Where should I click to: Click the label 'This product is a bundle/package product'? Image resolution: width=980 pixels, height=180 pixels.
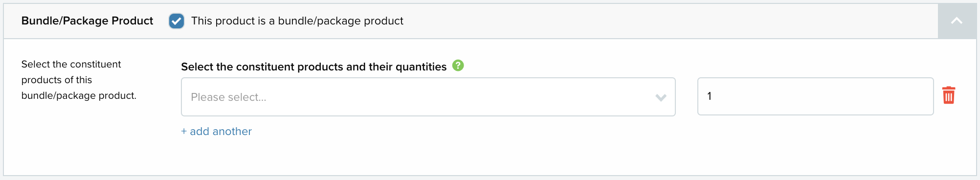pyautogui.click(x=297, y=21)
